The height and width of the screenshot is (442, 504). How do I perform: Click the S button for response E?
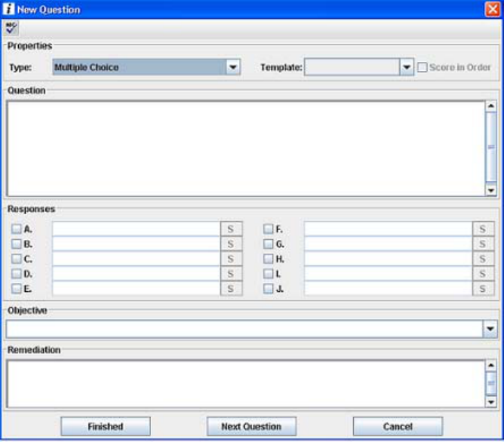(x=231, y=288)
